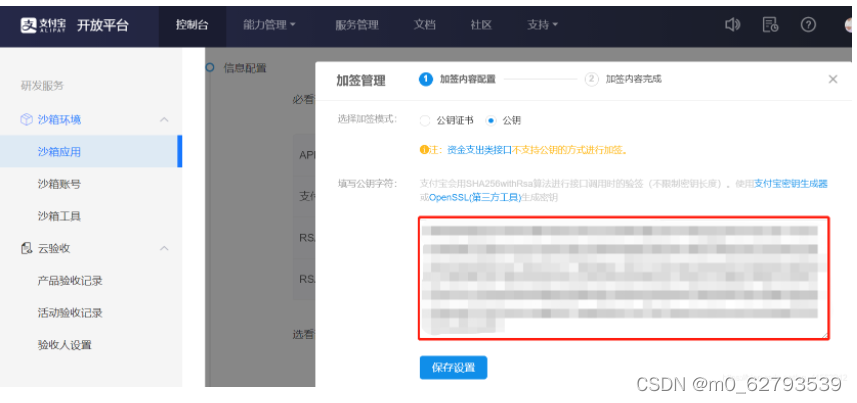Screen dimensions: 857x403
Task: Click the 沙箱环境 cube icon
Action: [26, 120]
